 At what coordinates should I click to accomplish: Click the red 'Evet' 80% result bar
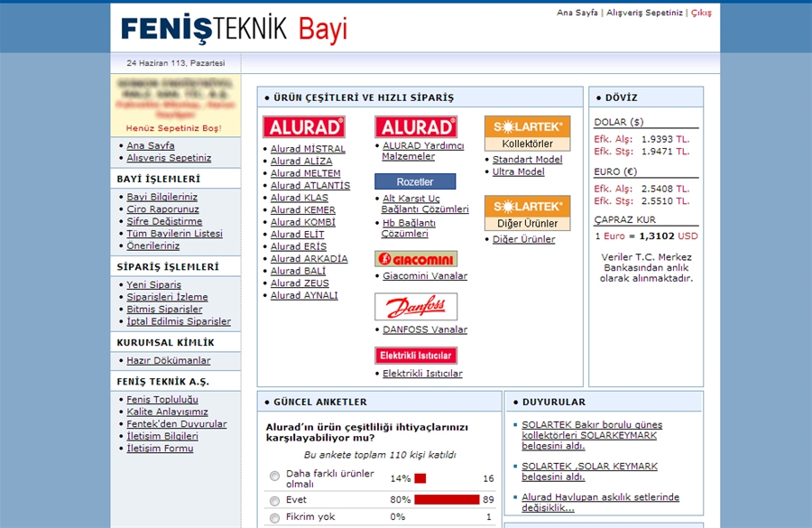[447, 499]
